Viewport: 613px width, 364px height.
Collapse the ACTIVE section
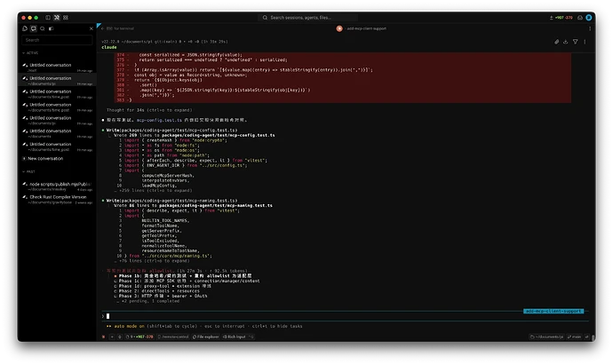point(30,52)
